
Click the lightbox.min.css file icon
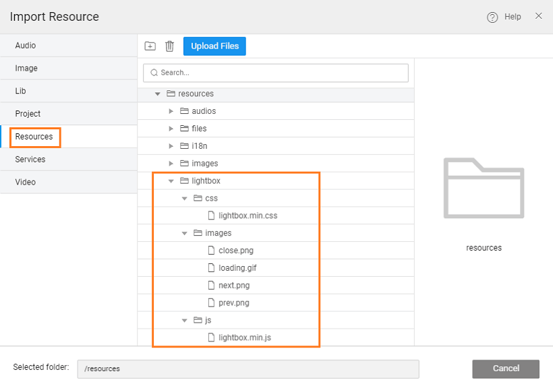click(211, 216)
